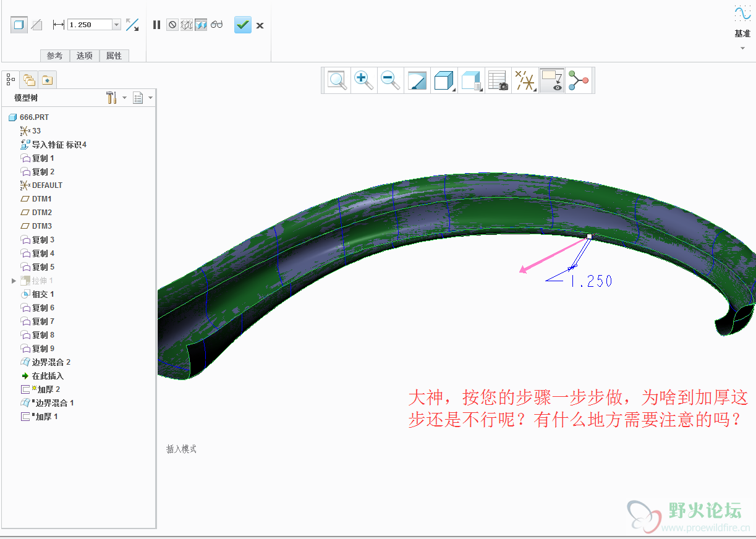
Task: Select 666.PRT in the model tree
Action: (x=34, y=117)
